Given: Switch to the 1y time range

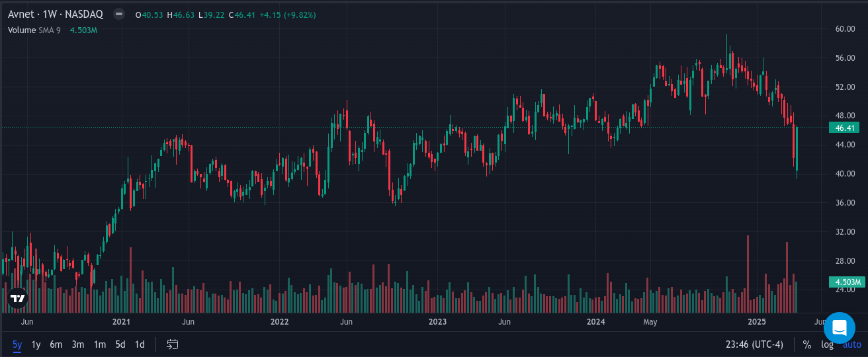Looking at the screenshot, I should coord(36,344).
